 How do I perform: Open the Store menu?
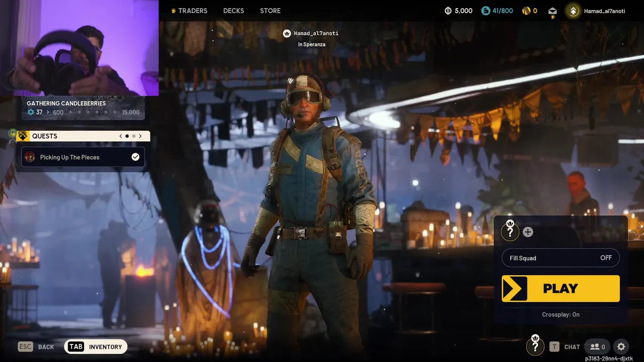pos(270,11)
